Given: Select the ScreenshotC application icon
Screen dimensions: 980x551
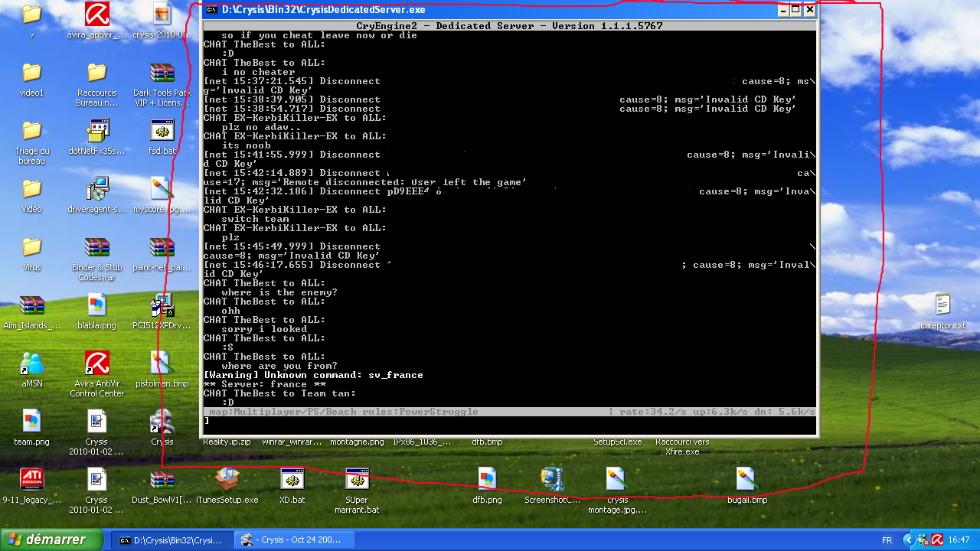Looking at the screenshot, I should (552, 479).
